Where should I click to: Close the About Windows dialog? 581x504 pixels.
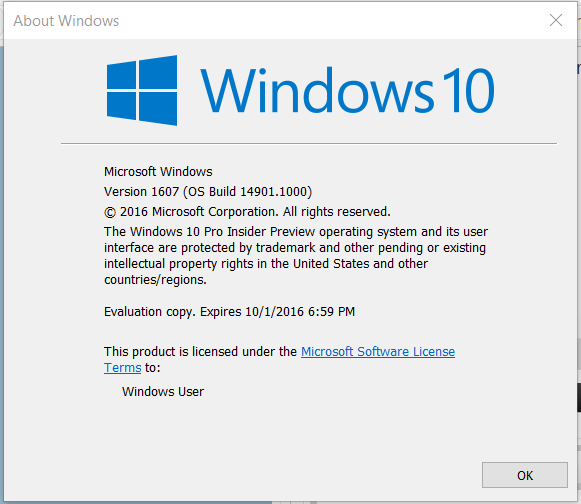point(556,20)
